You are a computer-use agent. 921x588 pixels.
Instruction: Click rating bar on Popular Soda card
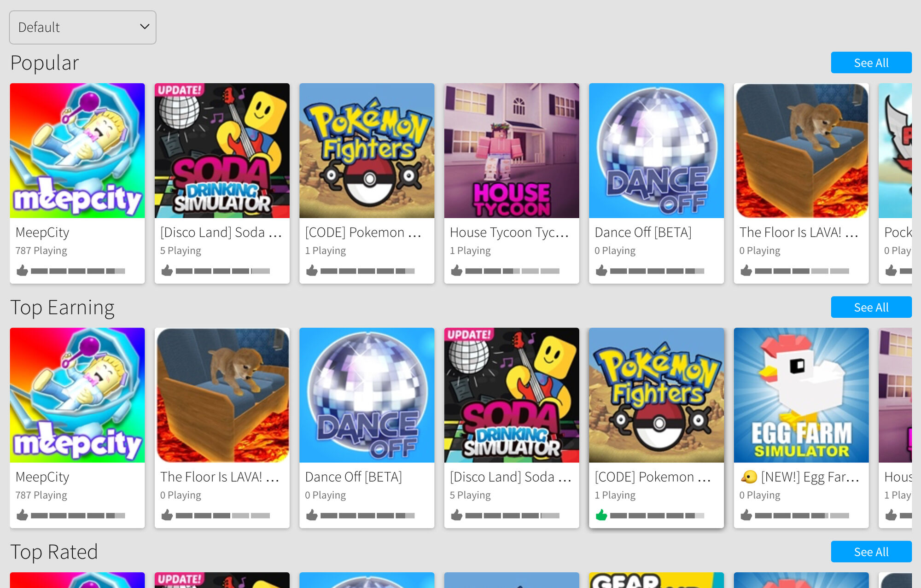[223, 271]
